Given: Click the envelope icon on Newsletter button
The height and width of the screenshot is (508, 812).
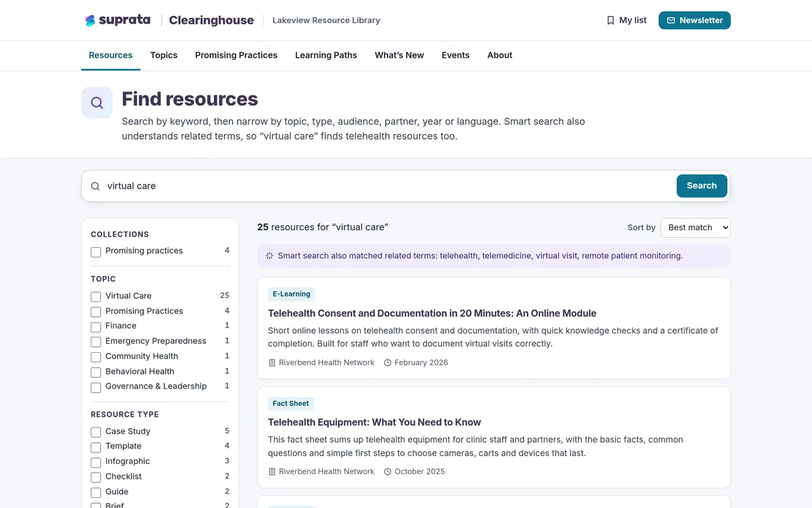Looking at the screenshot, I should click(671, 20).
